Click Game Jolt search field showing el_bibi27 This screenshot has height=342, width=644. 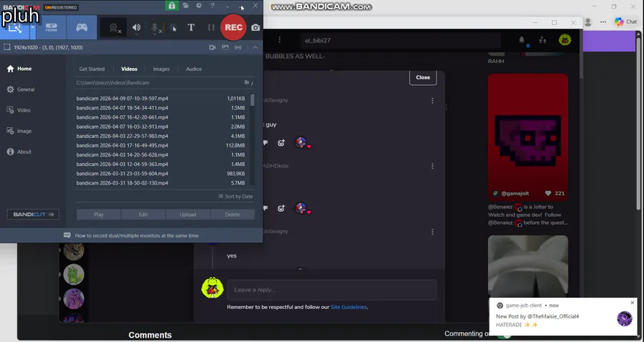click(401, 40)
